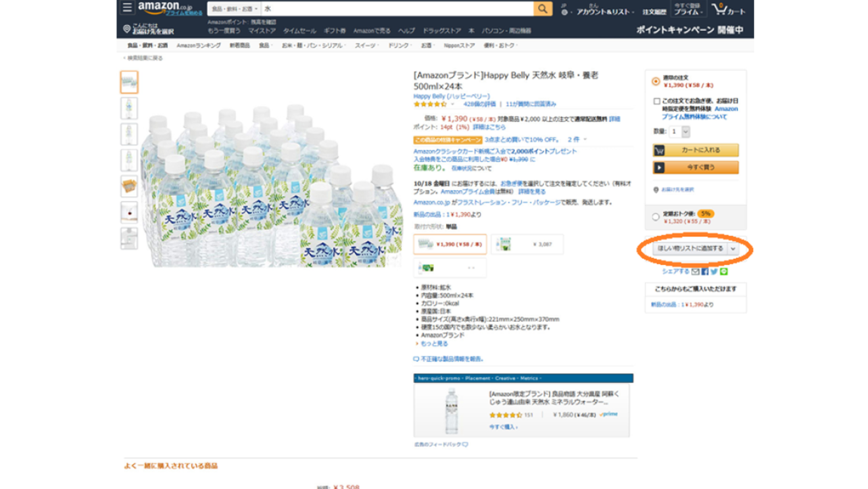Expand もっと見る under product bullets
The image size is (868, 489).
point(433,344)
